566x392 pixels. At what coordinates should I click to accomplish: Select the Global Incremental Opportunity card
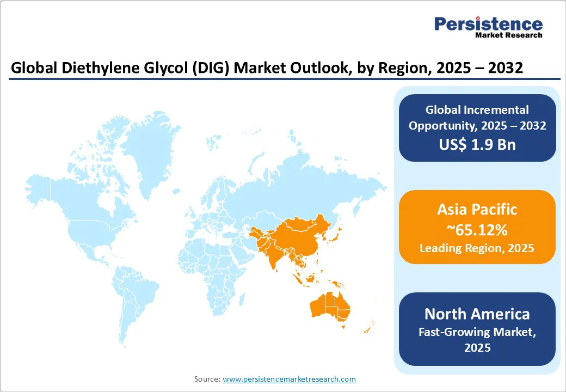477,127
